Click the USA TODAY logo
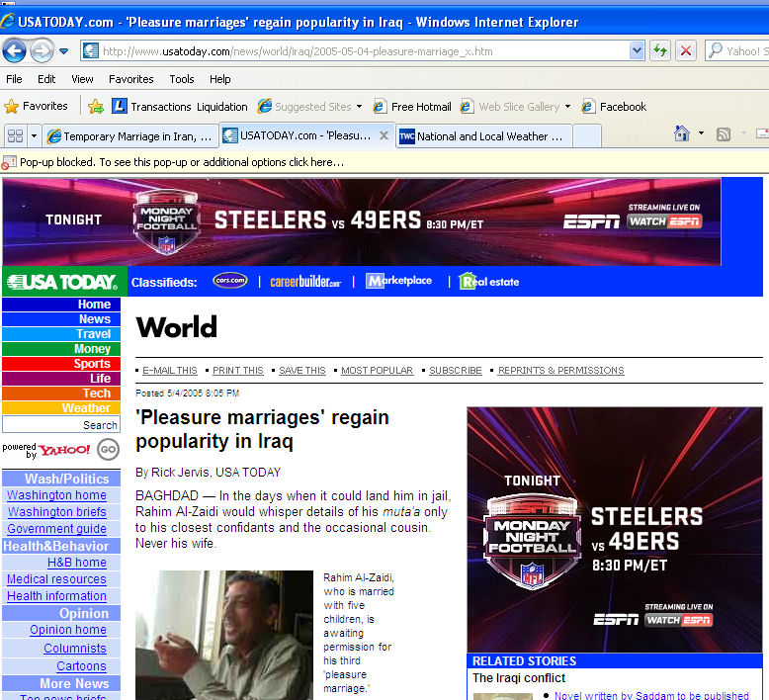The width and height of the screenshot is (769, 700). tap(64, 282)
